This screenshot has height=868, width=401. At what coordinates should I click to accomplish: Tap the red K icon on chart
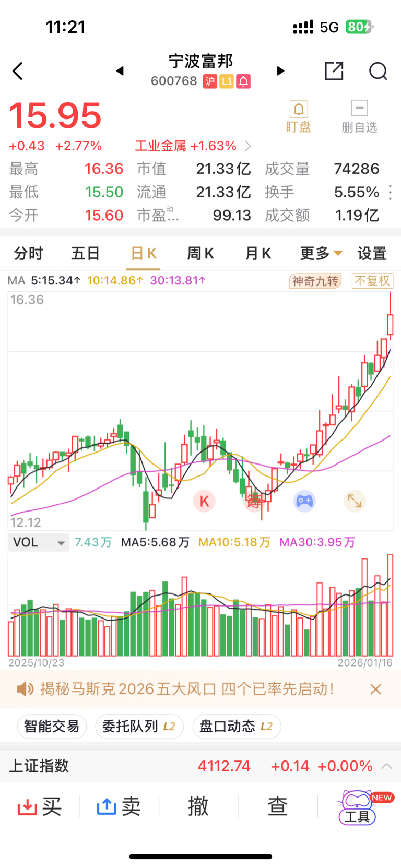[204, 501]
